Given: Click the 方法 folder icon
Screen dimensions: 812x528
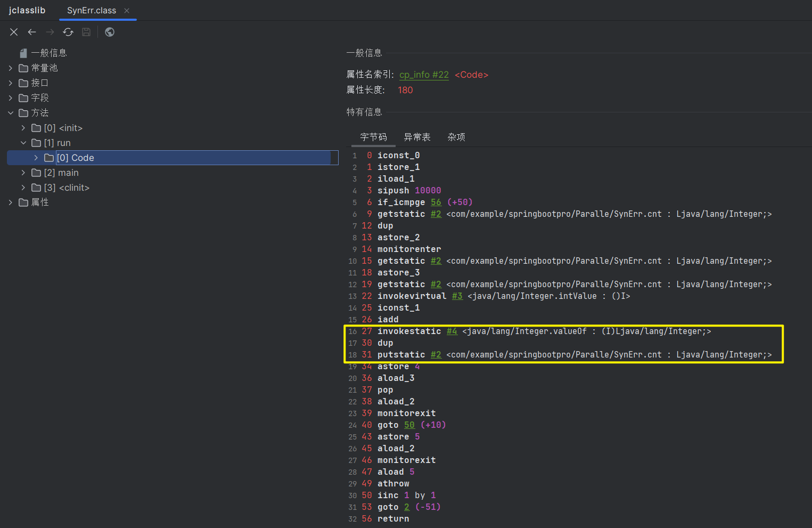Looking at the screenshot, I should click(23, 112).
